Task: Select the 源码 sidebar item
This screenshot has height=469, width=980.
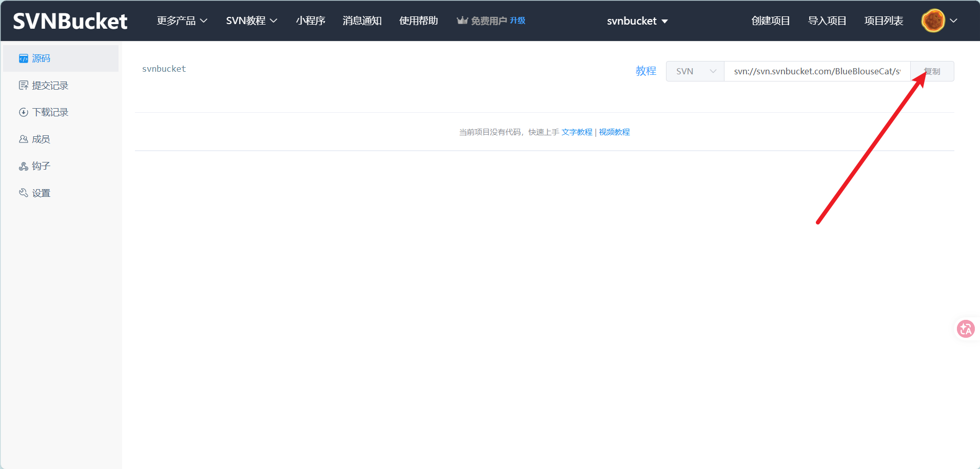Action: pos(61,58)
